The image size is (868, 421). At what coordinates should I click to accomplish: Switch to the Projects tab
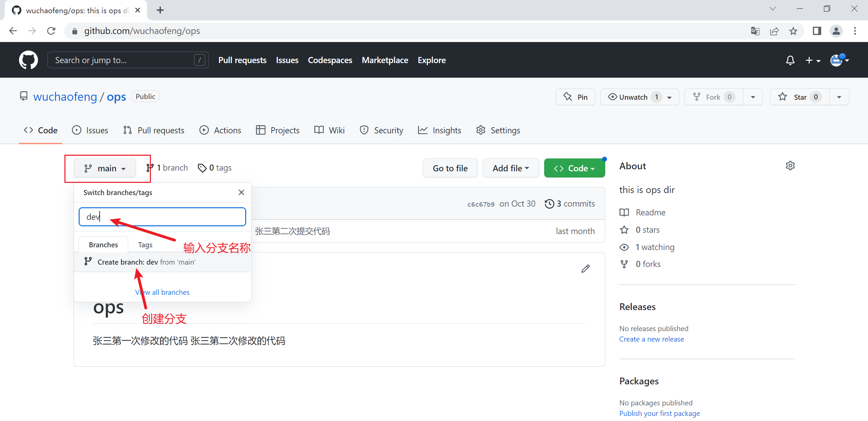(x=278, y=130)
